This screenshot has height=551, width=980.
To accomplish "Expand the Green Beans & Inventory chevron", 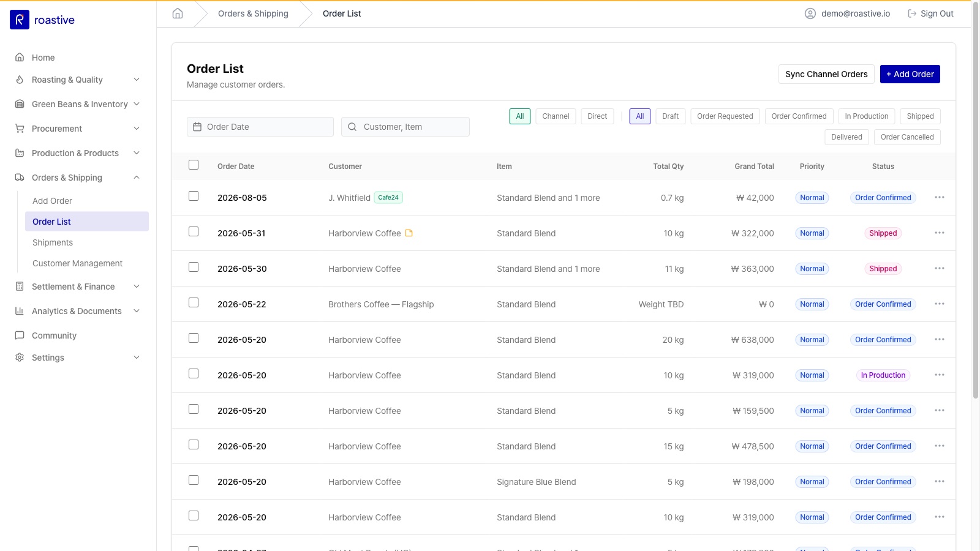I will pos(137,104).
